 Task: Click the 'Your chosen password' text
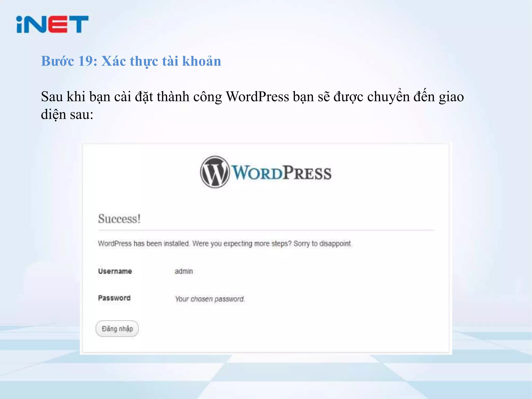pos(210,299)
